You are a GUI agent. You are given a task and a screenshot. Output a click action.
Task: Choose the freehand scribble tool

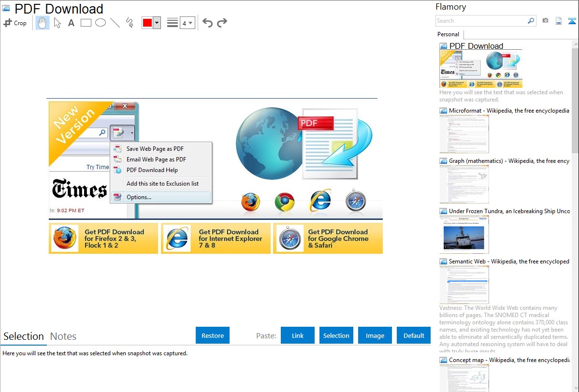[x=130, y=23]
